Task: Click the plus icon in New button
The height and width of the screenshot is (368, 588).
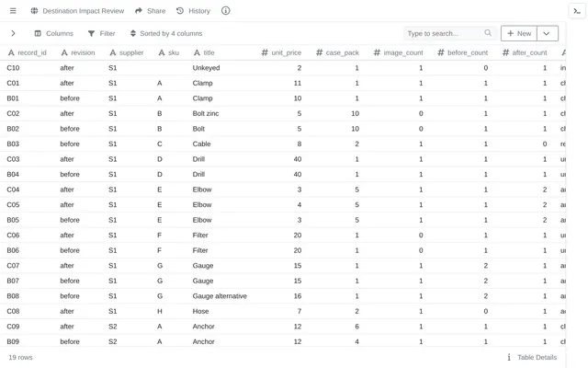Action: click(x=510, y=33)
